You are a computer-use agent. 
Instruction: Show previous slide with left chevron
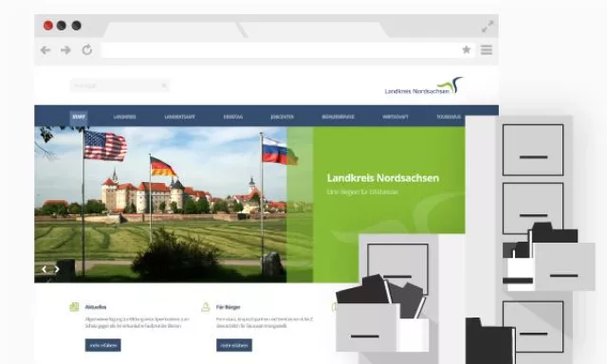pyautogui.click(x=45, y=269)
